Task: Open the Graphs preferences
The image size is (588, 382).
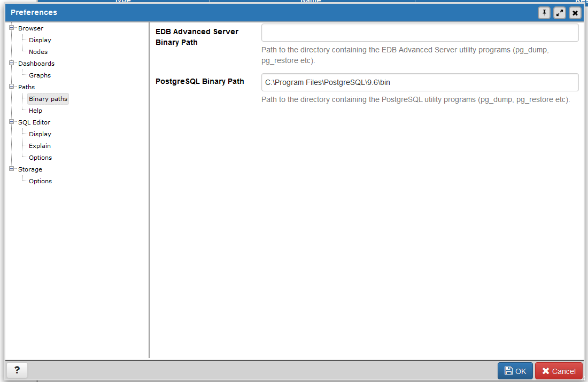Action: [40, 75]
